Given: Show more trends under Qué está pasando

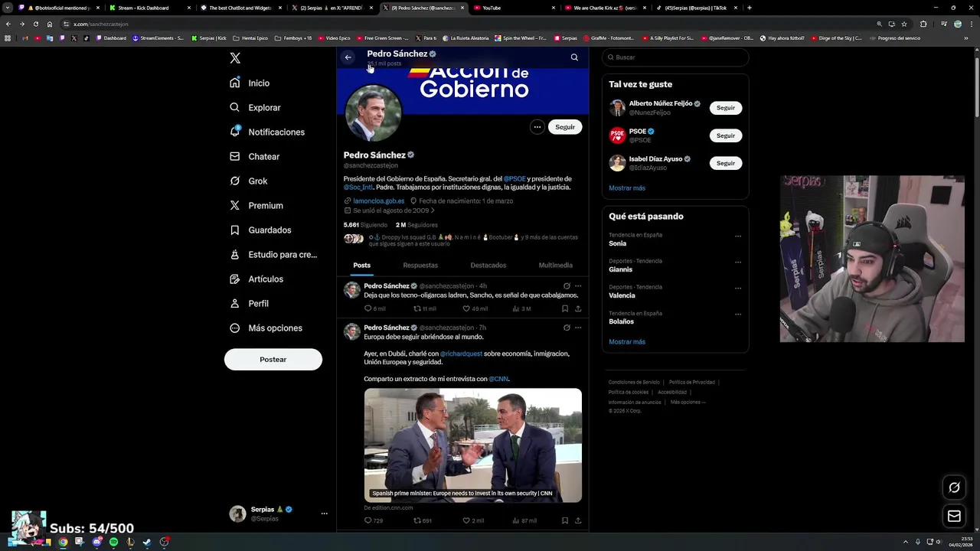Looking at the screenshot, I should tap(627, 342).
